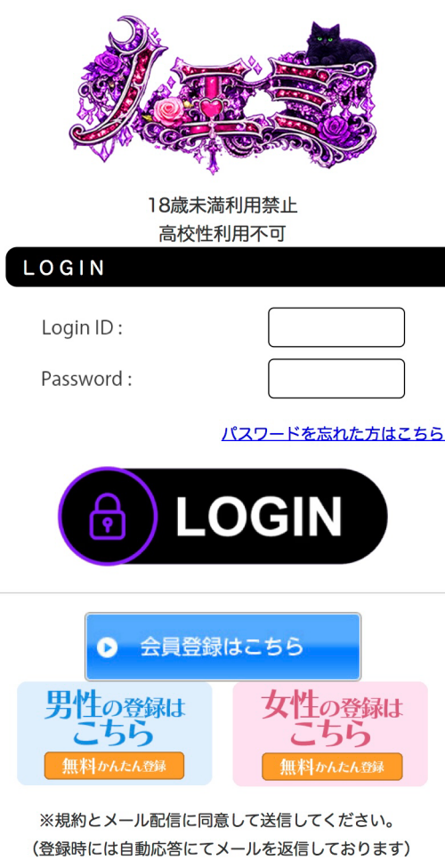Focus the Login ID input field
Screen dimensions: 445x868
[336, 327]
